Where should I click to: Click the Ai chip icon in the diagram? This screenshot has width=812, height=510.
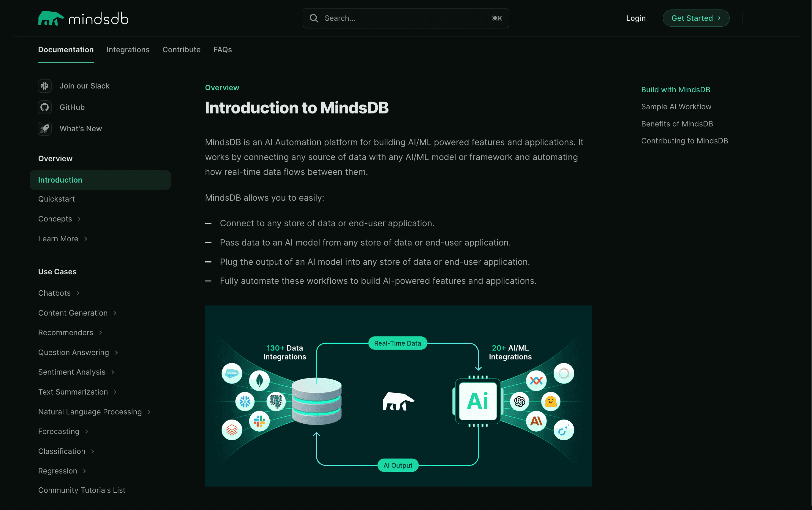pos(478,401)
